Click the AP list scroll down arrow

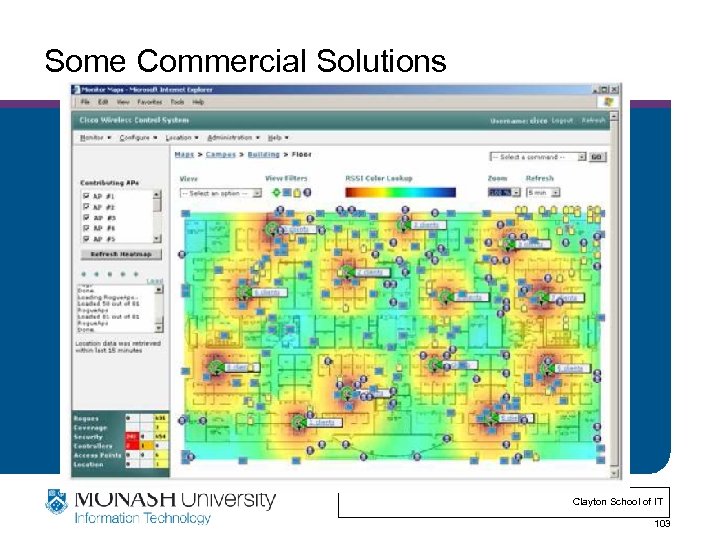coord(157,238)
